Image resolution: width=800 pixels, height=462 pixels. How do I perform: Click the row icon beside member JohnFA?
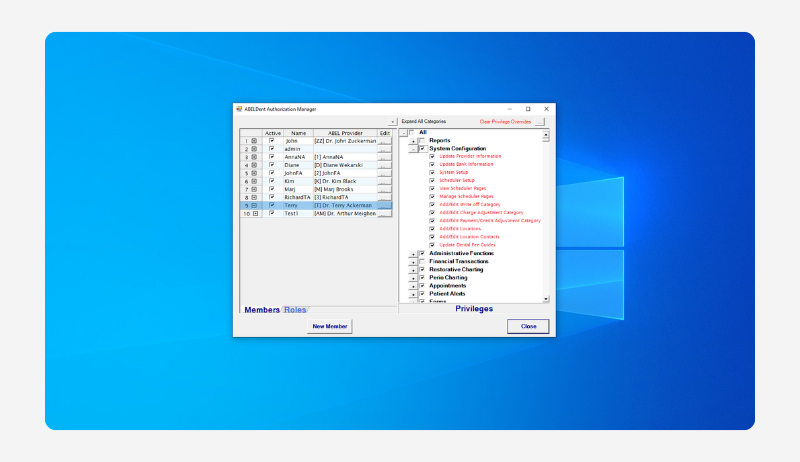(254, 173)
